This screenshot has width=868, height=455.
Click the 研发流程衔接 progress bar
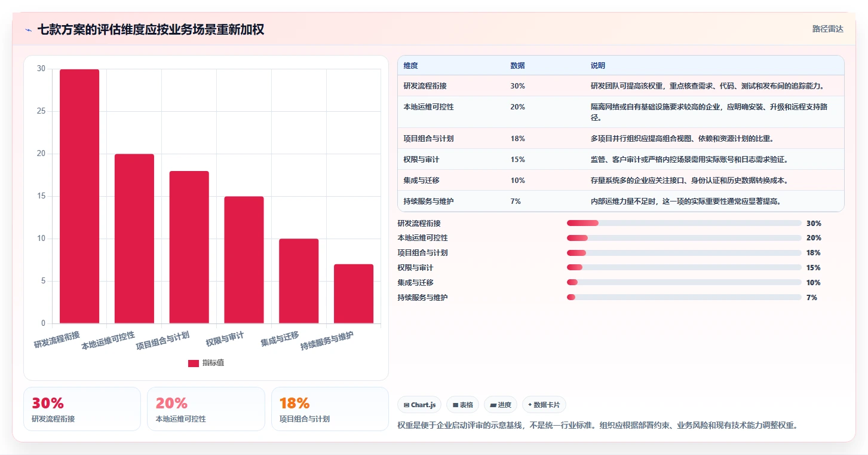point(684,223)
